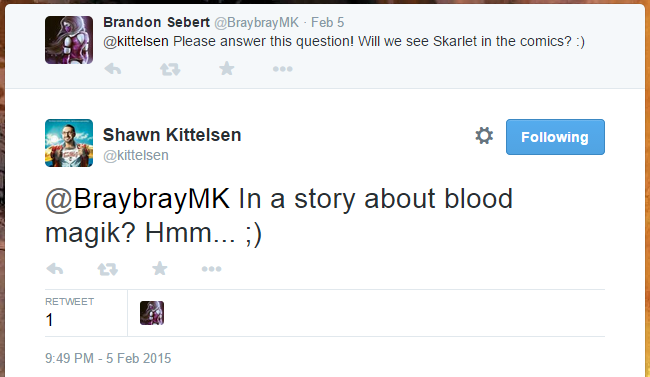Toggle the Following button
650x377 pixels.
pos(555,137)
